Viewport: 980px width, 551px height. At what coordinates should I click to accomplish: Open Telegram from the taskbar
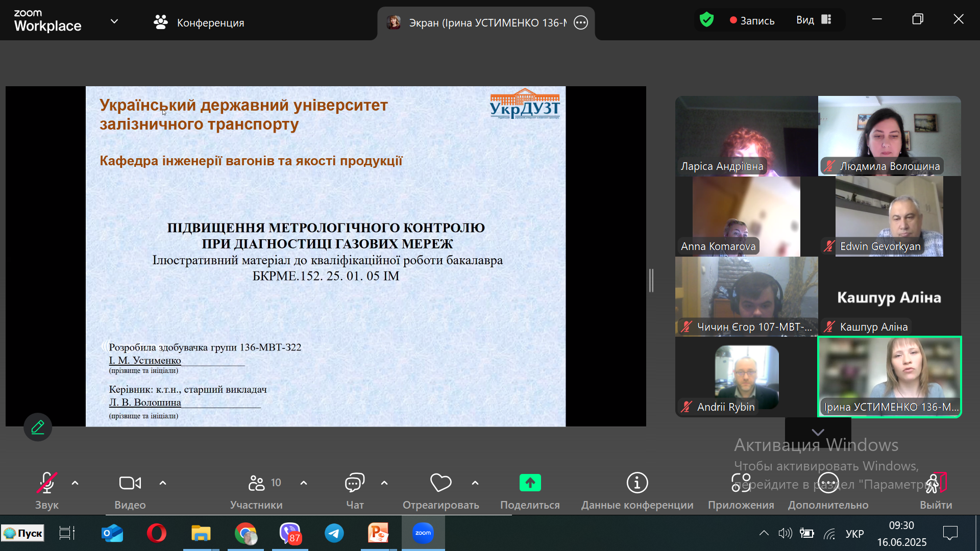tap(334, 533)
